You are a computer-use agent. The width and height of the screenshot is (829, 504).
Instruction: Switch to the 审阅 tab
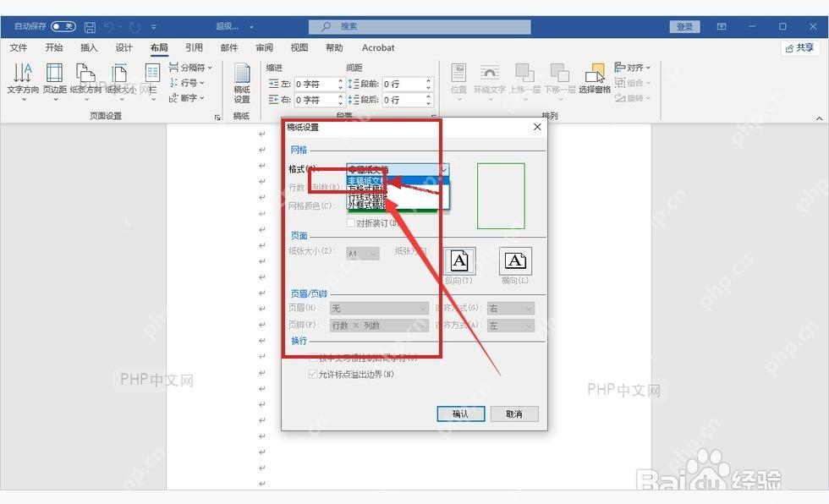coord(264,47)
